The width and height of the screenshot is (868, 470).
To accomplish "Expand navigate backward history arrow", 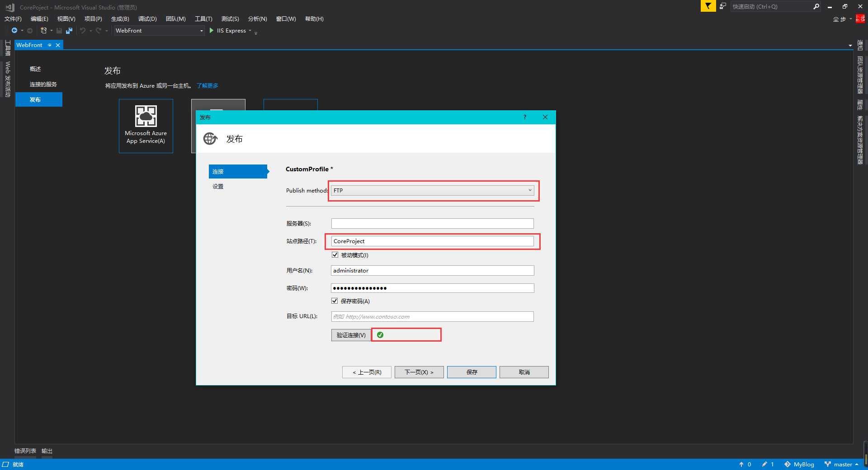I will (22, 31).
